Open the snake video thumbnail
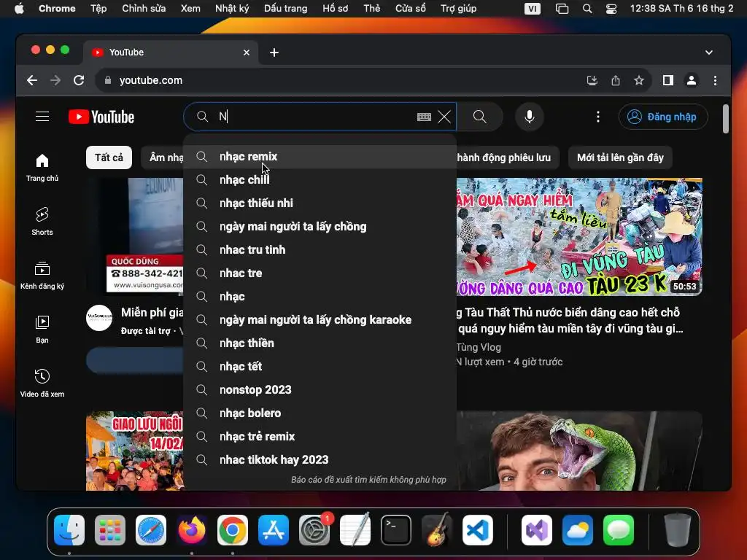Image resolution: width=747 pixels, height=560 pixels. point(579,451)
